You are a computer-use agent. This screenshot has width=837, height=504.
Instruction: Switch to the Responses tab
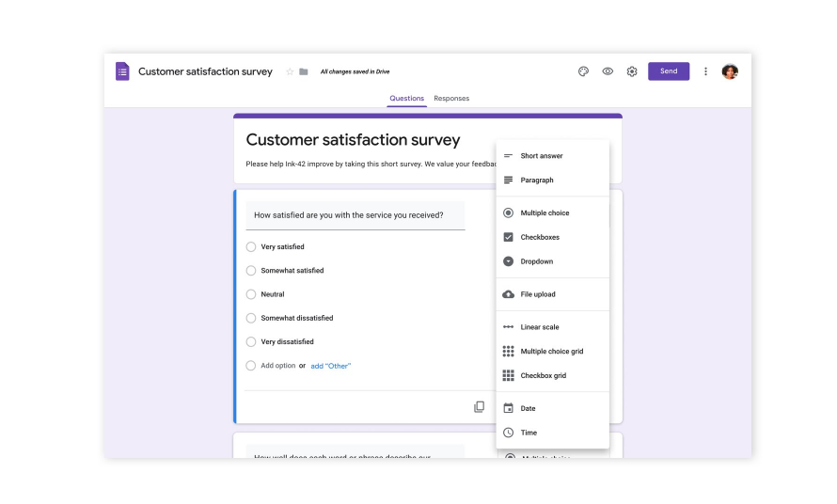click(x=451, y=99)
